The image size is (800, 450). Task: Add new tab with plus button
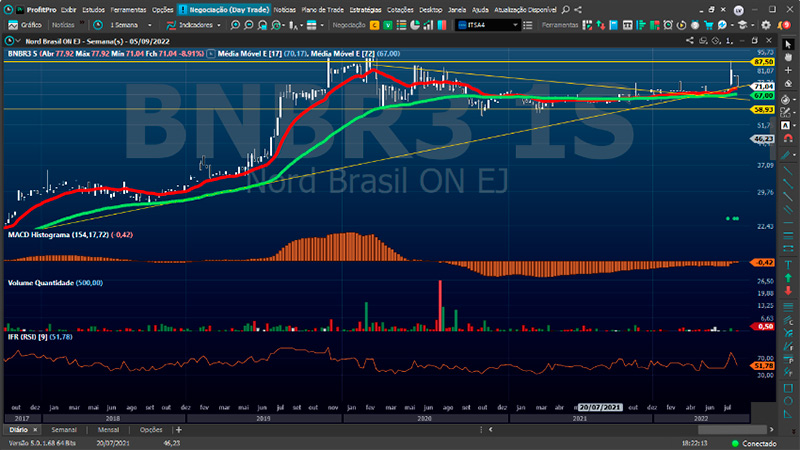coord(179,430)
